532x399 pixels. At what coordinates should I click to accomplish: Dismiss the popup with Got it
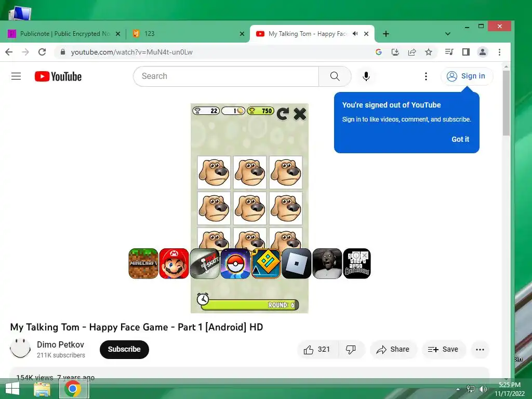coord(460,139)
